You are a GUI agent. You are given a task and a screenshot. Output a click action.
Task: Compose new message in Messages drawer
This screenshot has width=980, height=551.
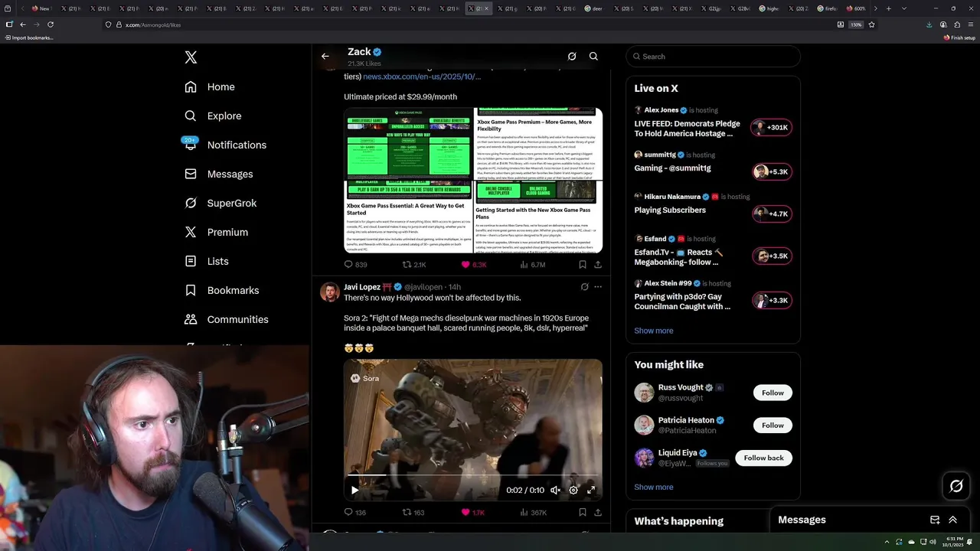point(935,520)
